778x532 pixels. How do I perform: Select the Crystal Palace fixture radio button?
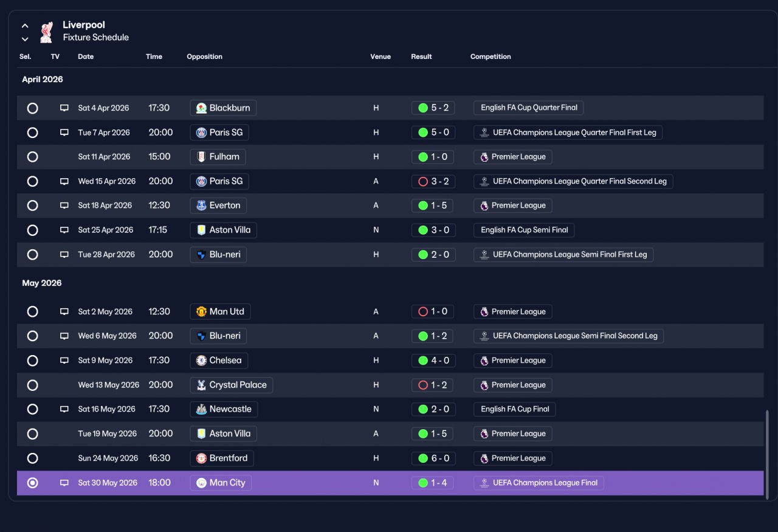(33, 385)
